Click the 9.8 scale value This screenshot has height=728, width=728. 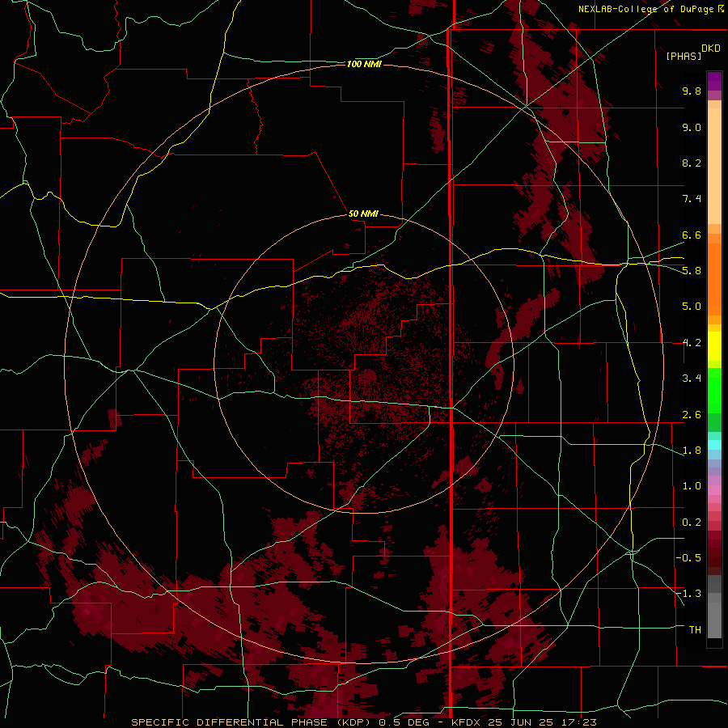click(692, 91)
